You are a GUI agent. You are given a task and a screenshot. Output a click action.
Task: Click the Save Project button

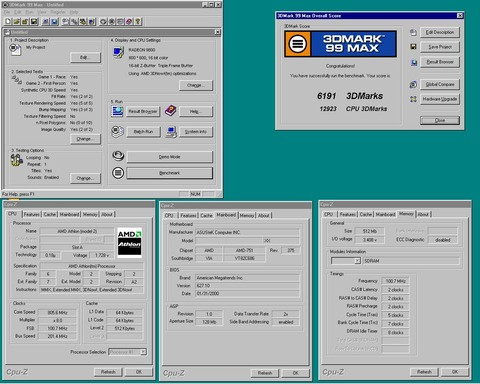440,47
